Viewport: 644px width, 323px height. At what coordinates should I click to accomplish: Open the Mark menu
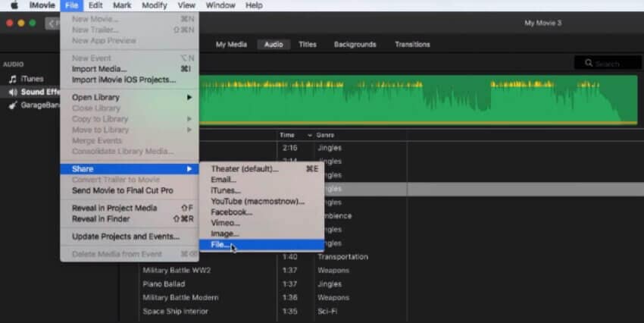(122, 5)
